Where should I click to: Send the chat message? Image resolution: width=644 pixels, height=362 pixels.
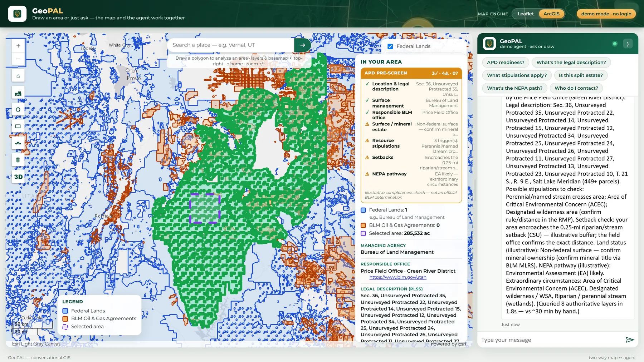point(630,340)
